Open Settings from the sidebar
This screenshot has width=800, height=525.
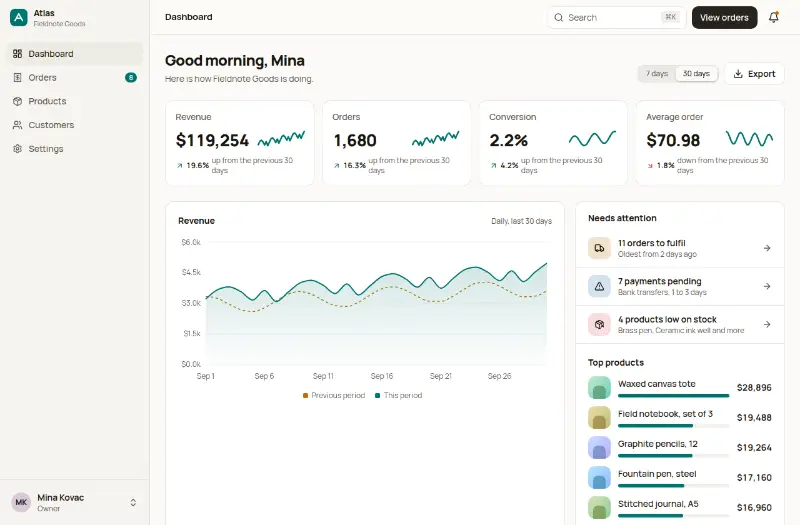[74, 148]
